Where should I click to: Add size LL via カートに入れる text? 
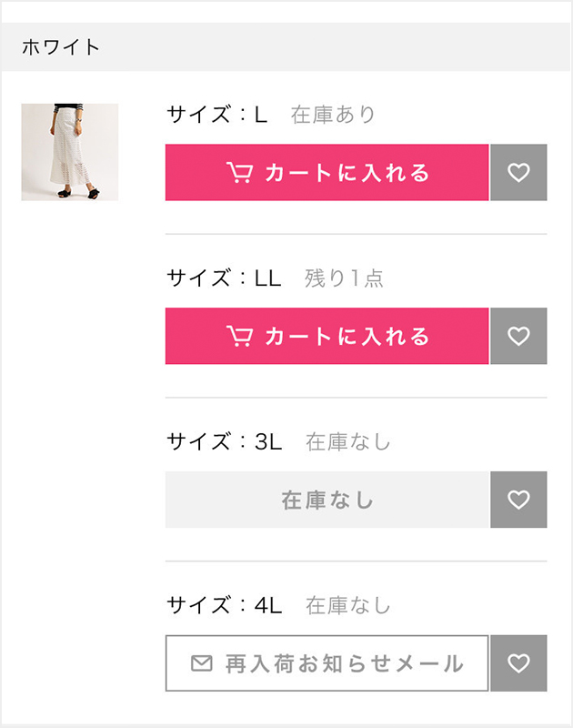347,336
